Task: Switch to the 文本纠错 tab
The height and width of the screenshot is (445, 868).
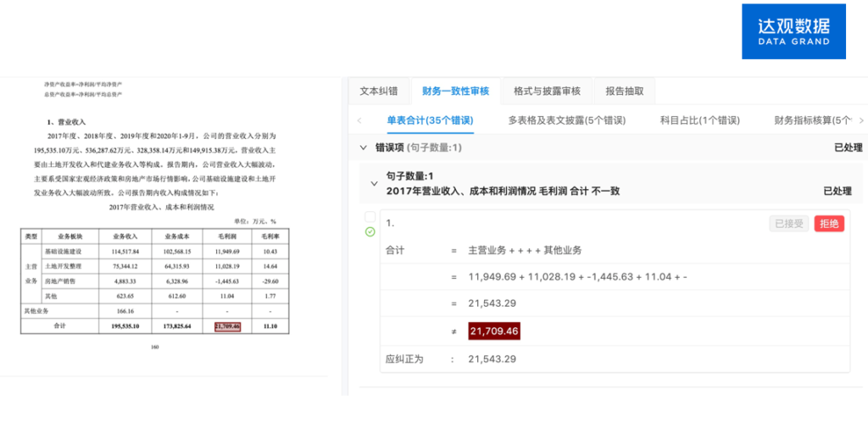Action: (x=379, y=91)
